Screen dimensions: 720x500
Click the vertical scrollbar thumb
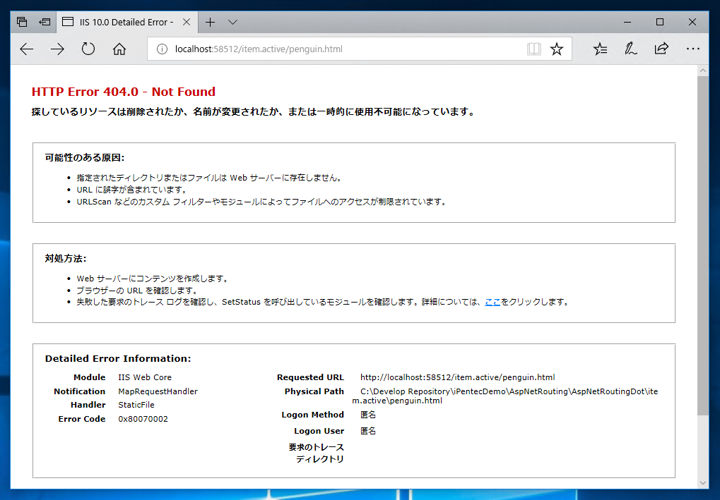(x=703, y=246)
